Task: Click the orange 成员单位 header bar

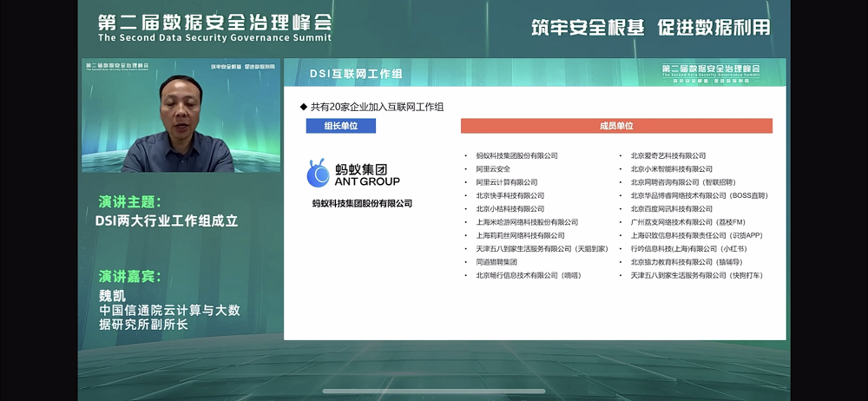Action: (x=616, y=126)
